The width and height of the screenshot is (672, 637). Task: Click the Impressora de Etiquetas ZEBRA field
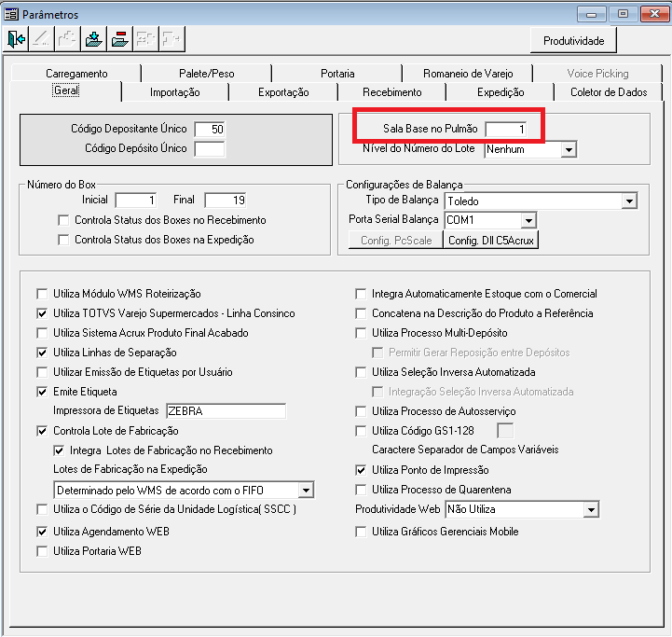coord(226,411)
